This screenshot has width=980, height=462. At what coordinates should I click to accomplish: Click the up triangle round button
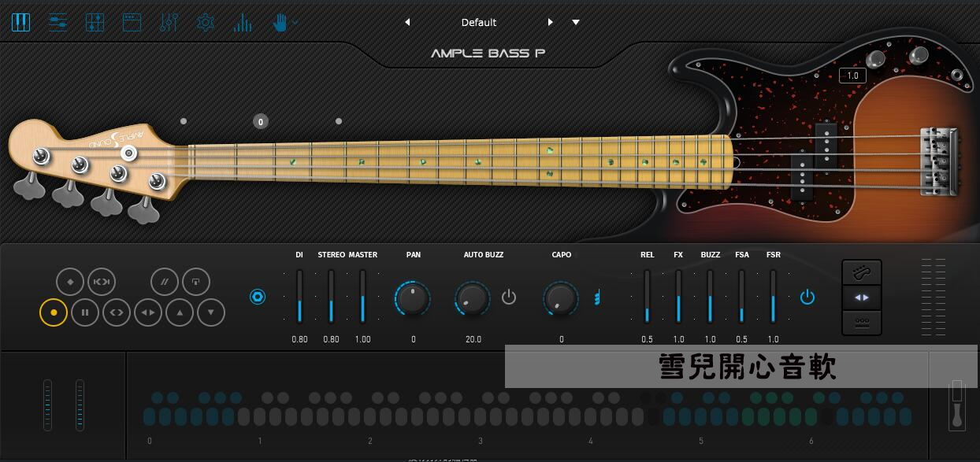tap(180, 312)
